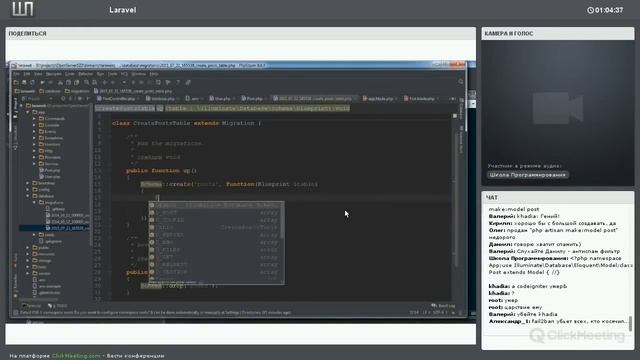Click the project view settings gear icon
The height and width of the screenshot is (360, 640).
[x=80, y=99]
